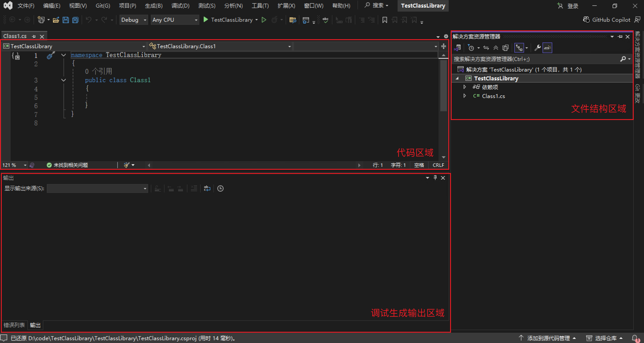
Task: Open Properties with the wrench icon
Action: click(x=537, y=48)
